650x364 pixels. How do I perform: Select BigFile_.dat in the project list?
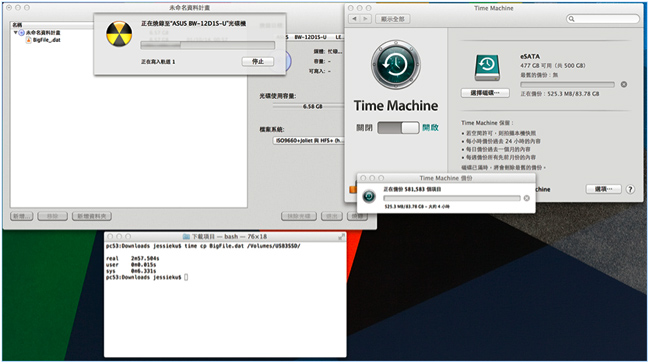click(47, 40)
